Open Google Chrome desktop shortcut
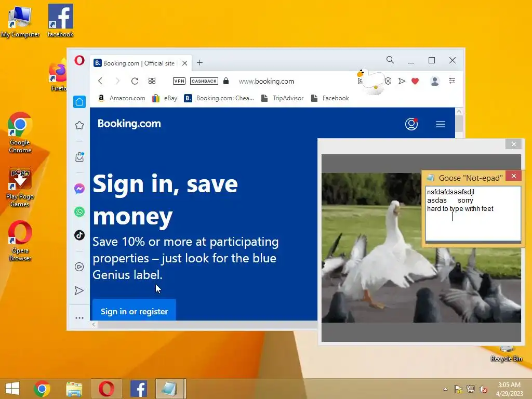Viewport: 532px width, 399px height. 20,132
